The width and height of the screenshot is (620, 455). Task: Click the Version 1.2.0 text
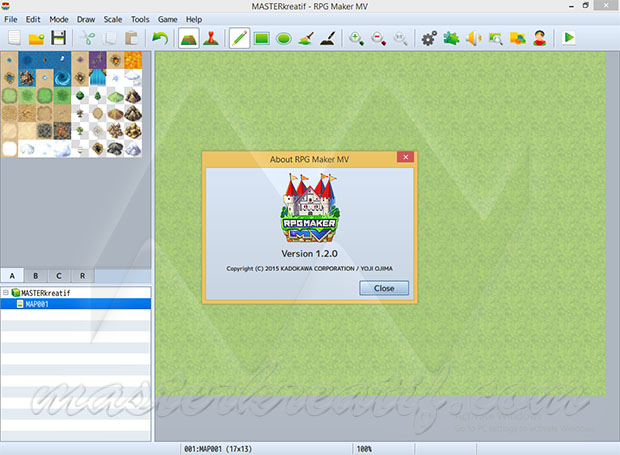click(309, 253)
